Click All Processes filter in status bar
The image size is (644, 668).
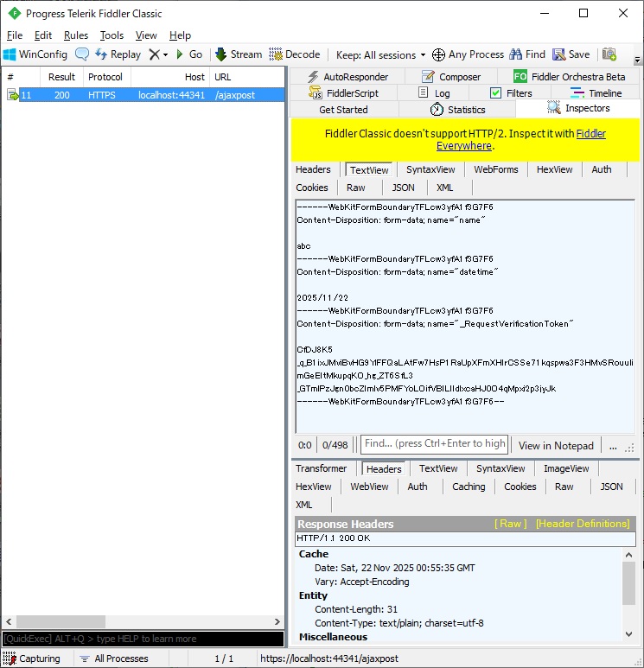click(x=114, y=658)
